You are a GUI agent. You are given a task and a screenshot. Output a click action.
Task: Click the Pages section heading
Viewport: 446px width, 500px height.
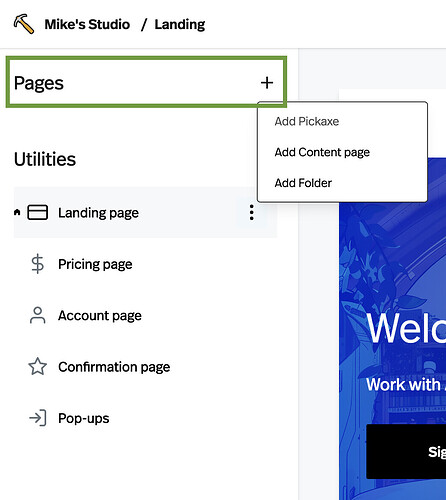[x=39, y=83]
